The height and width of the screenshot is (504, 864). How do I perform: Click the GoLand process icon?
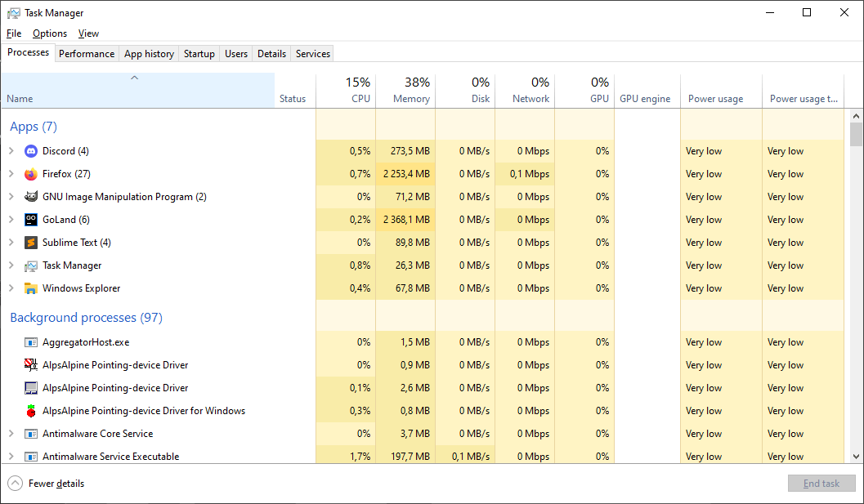[x=31, y=220]
